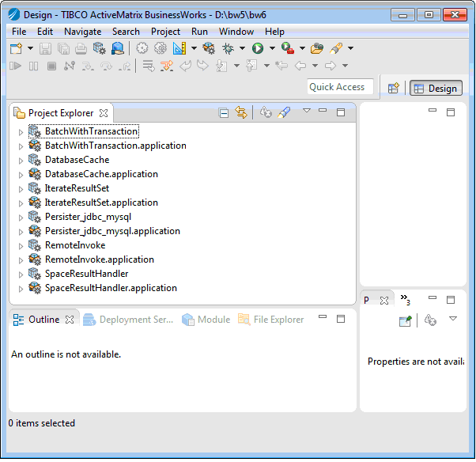Open Project Explorer view menu triangle
The image size is (476, 462).
point(307,111)
